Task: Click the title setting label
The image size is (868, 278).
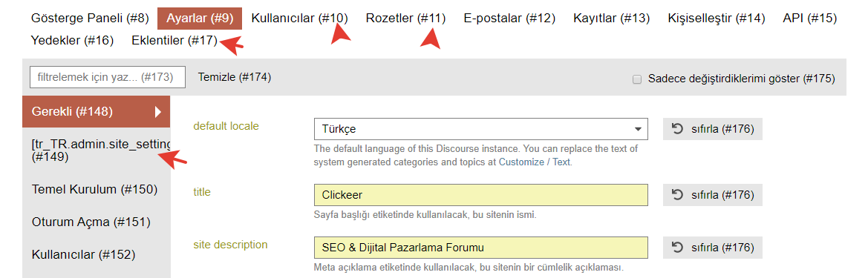Action: coord(202,192)
